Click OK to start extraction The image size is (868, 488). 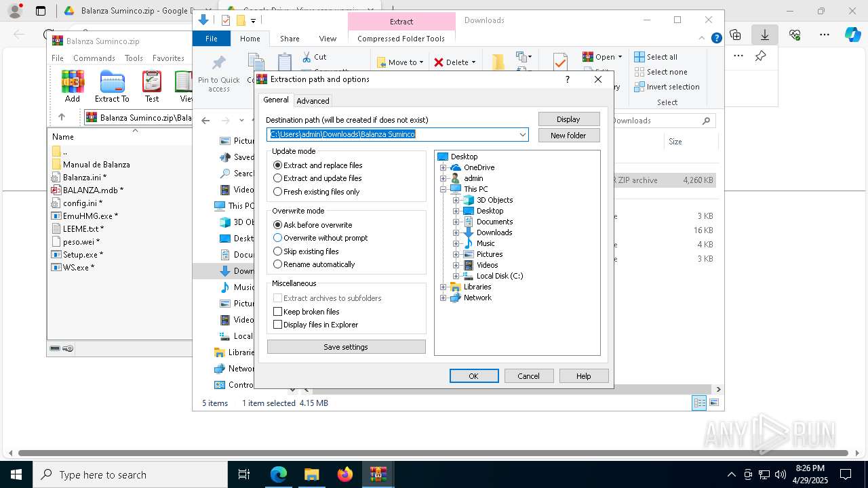474,376
